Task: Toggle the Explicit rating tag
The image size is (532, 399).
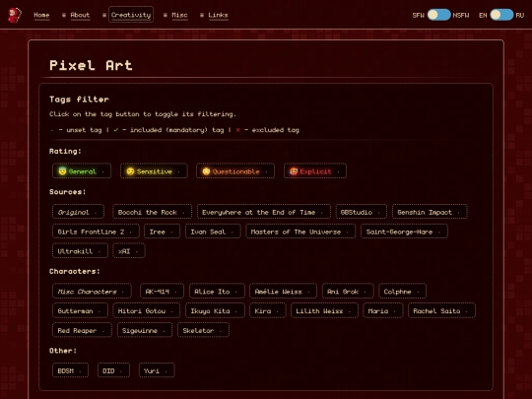Action: pos(315,171)
